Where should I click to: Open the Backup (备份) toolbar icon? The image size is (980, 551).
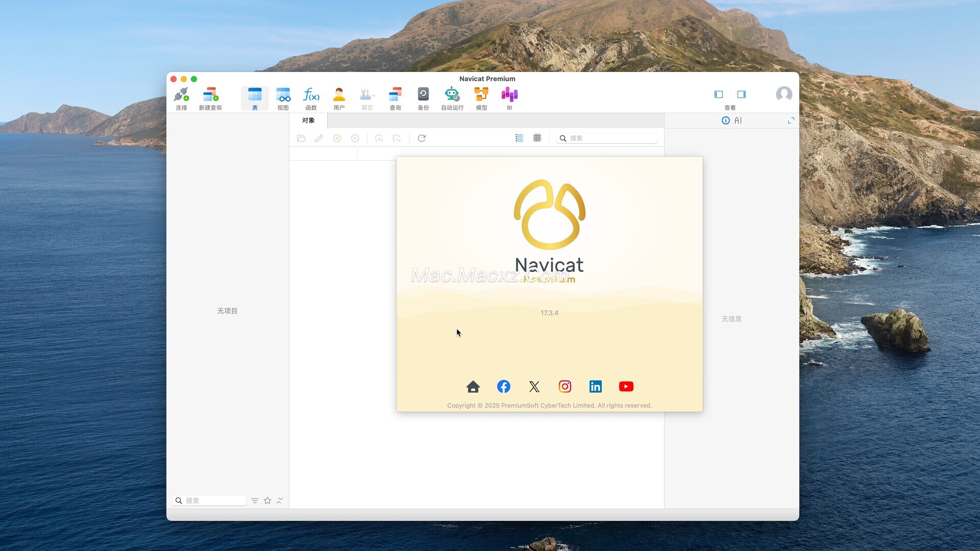coord(423,95)
